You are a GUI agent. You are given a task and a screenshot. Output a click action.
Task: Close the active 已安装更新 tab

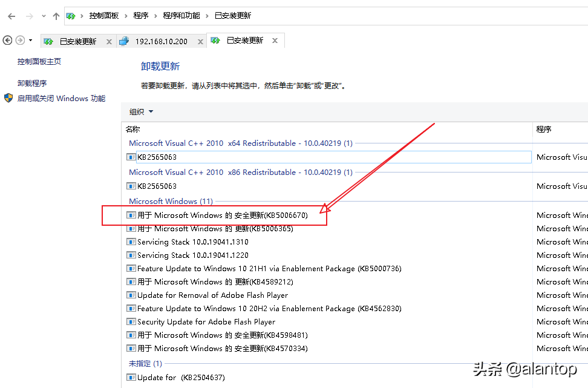(275, 41)
